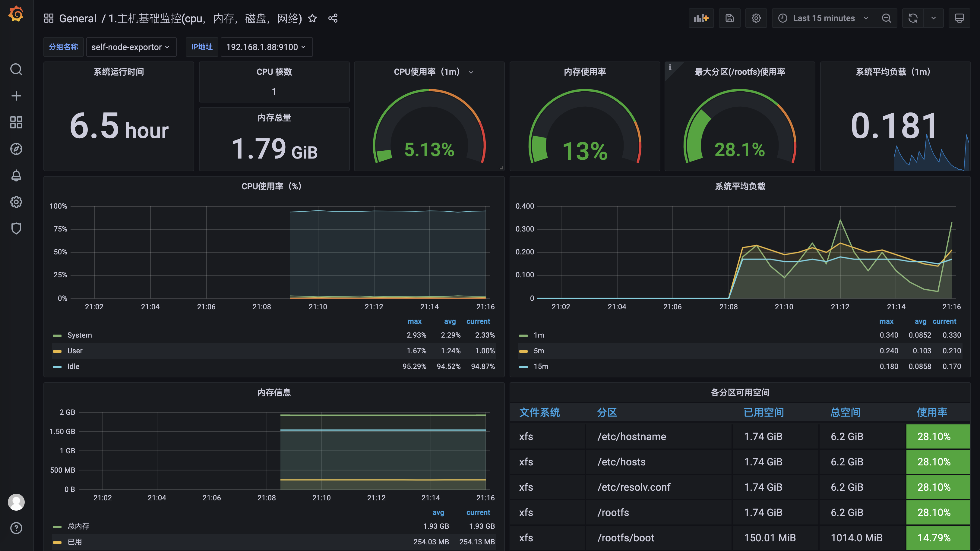This screenshot has height=551, width=980.
Task: Toggle the 1m series in load legend
Action: point(539,335)
